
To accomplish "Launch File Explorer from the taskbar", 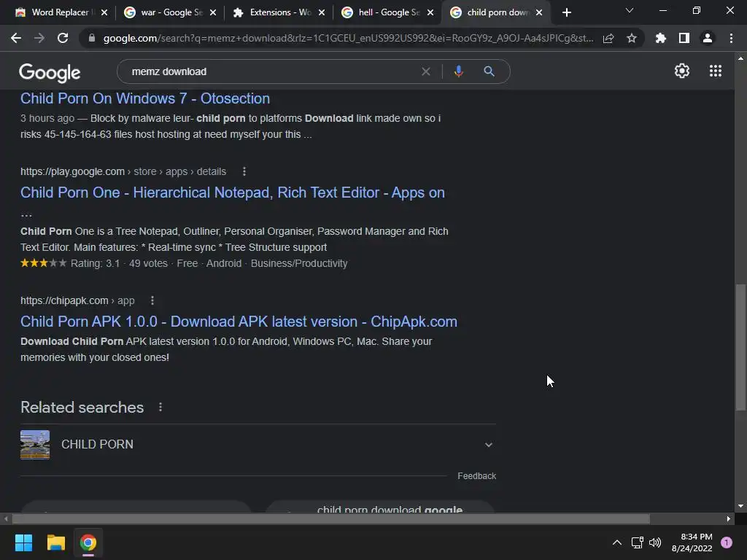I will [x=55, y=542].
